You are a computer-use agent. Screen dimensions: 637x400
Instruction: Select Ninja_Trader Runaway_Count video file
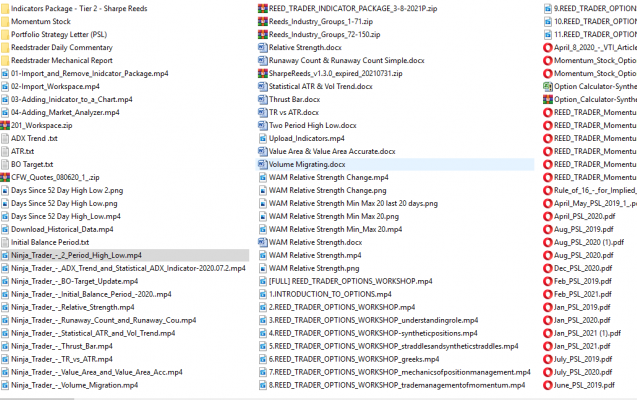104,320
